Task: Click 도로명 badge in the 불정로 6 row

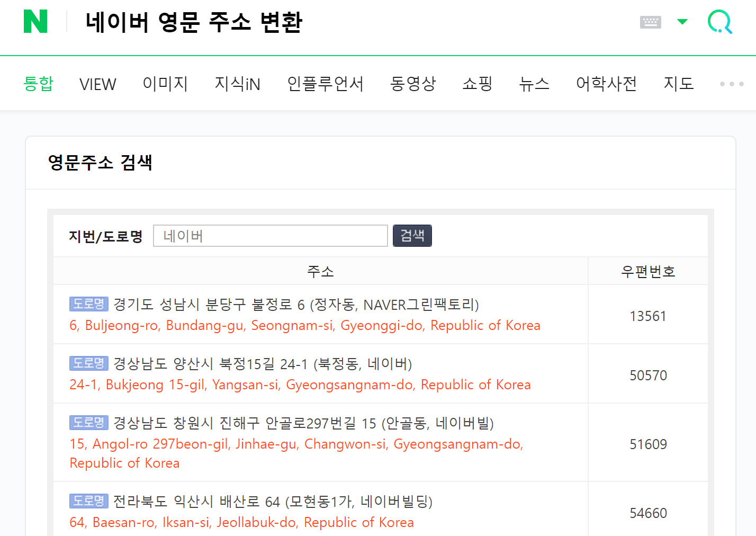Action: pyautogui.click(x=89, y=304)
